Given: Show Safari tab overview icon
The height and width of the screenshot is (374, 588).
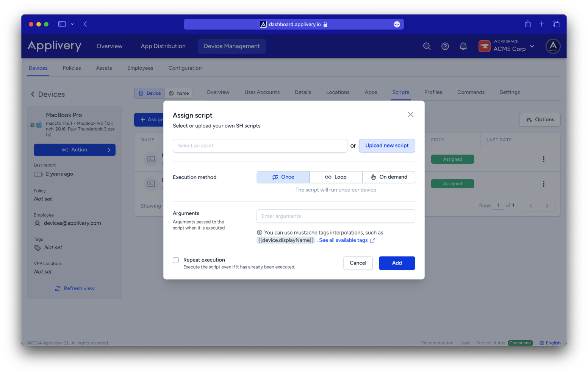Looking at the screenshot, I should [556, 24].
